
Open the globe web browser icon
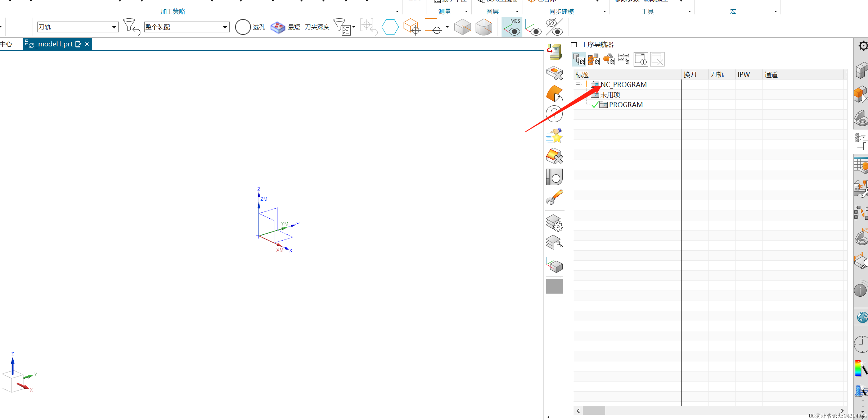pos(862,317)
